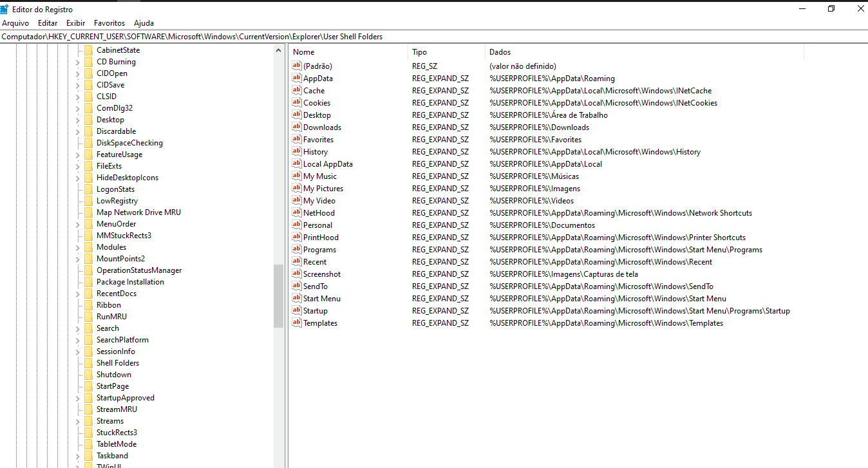The width and height of the screenshot is (868, 468).
Task: Click the Cache value icon
Action: 296,90
